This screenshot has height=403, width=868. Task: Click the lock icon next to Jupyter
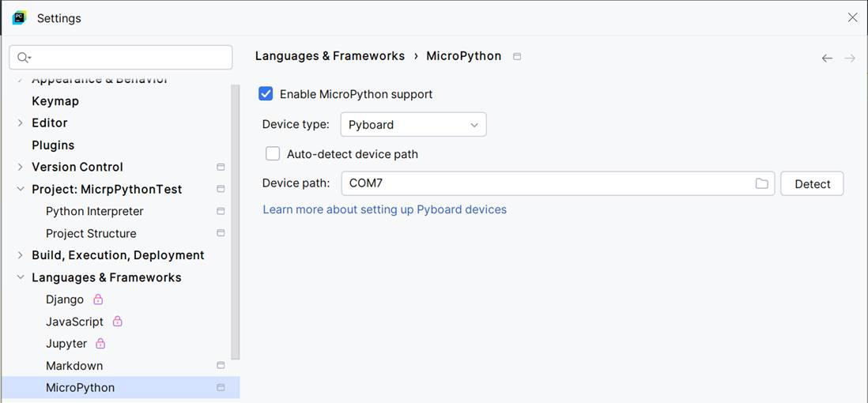pyautogui.click(x=100, y=344)
